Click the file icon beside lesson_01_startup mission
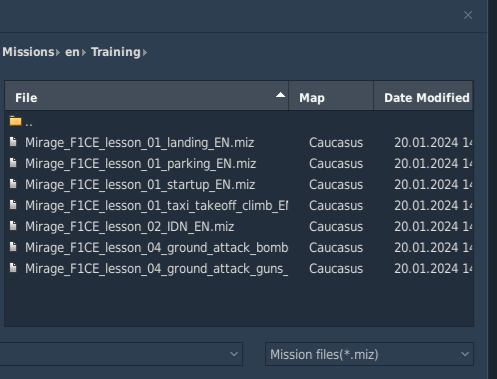 (13, 184)
